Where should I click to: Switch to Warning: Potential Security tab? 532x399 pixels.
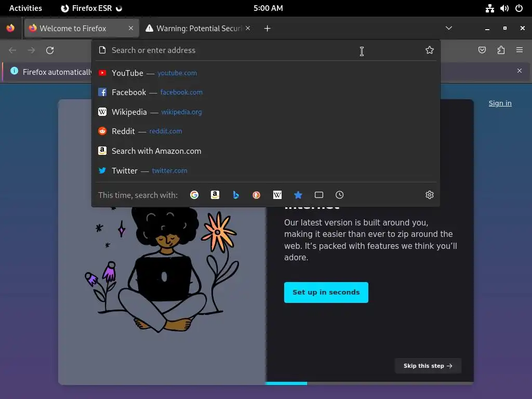pyautogui.click(x=198, y=28)
